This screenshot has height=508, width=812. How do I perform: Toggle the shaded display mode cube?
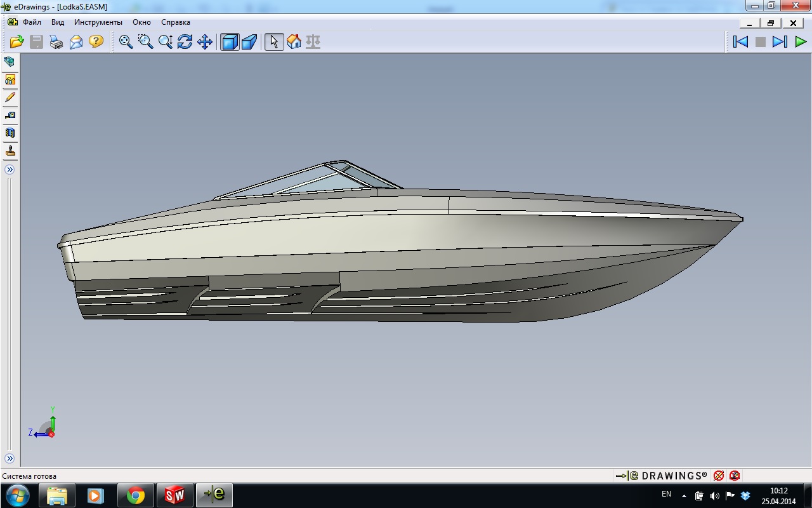[x=229, y=42]
